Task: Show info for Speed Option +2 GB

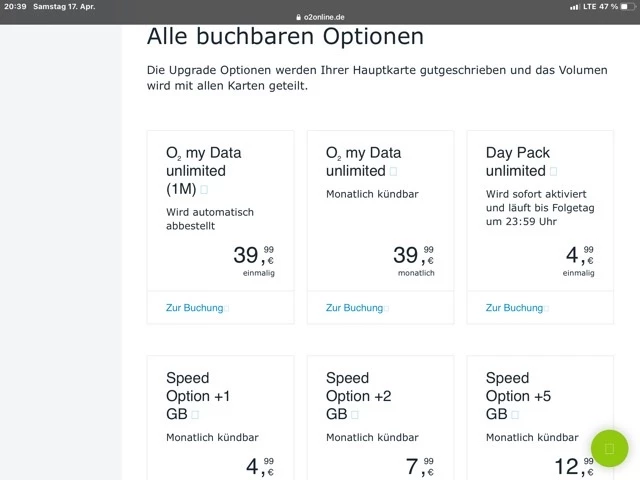Action: click(x=354, y=414)
